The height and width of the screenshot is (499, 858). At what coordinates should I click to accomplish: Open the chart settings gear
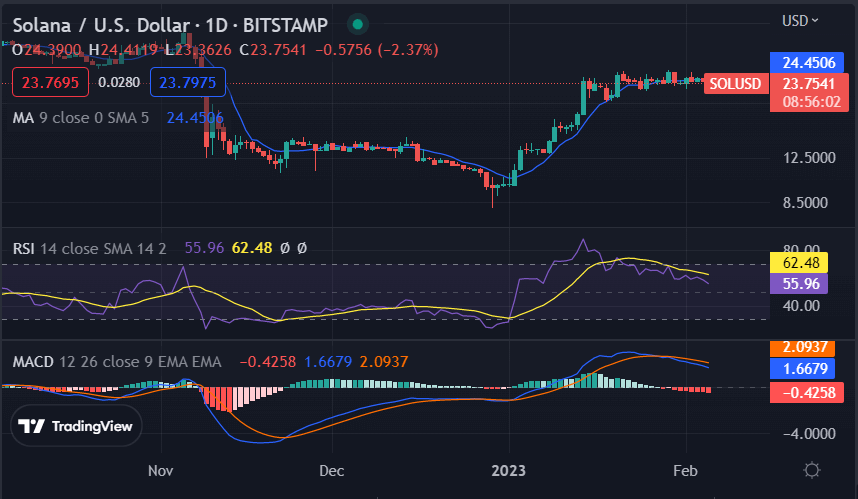pyautogui.click(x=812, y=469)
